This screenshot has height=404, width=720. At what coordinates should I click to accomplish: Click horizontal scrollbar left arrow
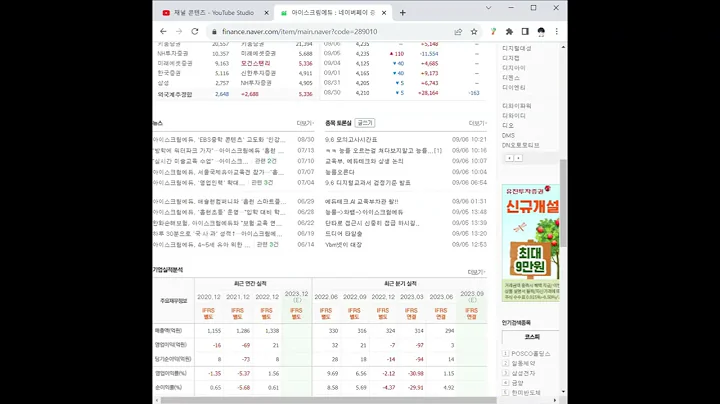(x=157, y=400)
